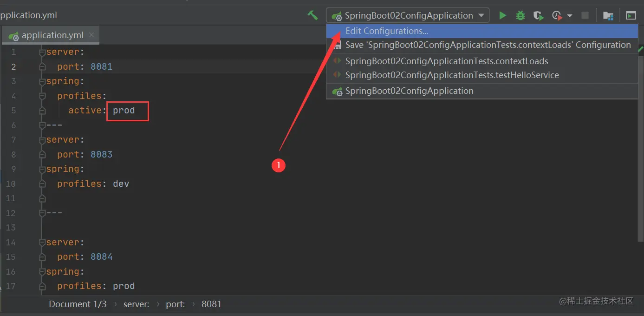Select Save 'SpringBoot02ConfigApplicationTests.contextLoads' Configuration entry
The image size is (644, 316).
click(x=482, y=45)
